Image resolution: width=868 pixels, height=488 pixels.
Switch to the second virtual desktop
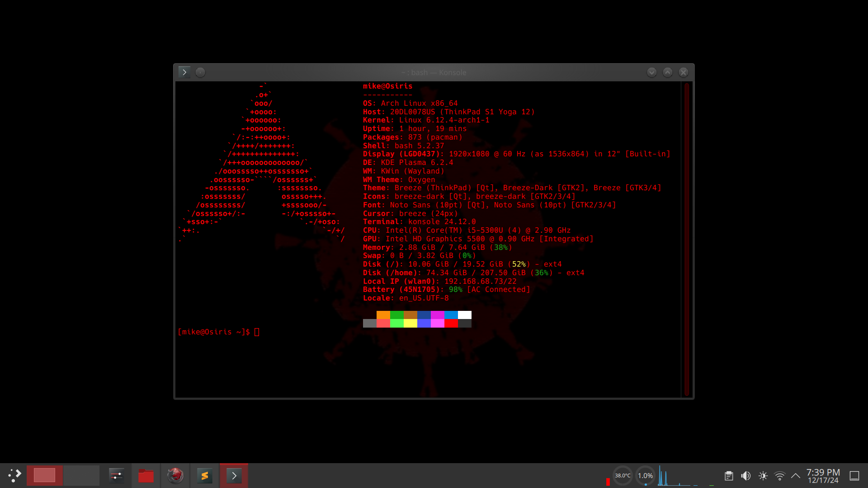[81, 475]
